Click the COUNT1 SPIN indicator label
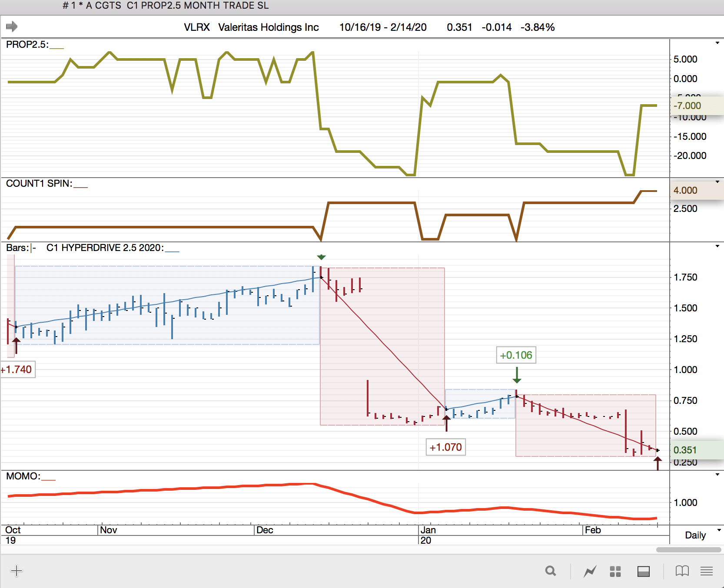This screenshot has width=724, height=588. [x=39, y=183]
